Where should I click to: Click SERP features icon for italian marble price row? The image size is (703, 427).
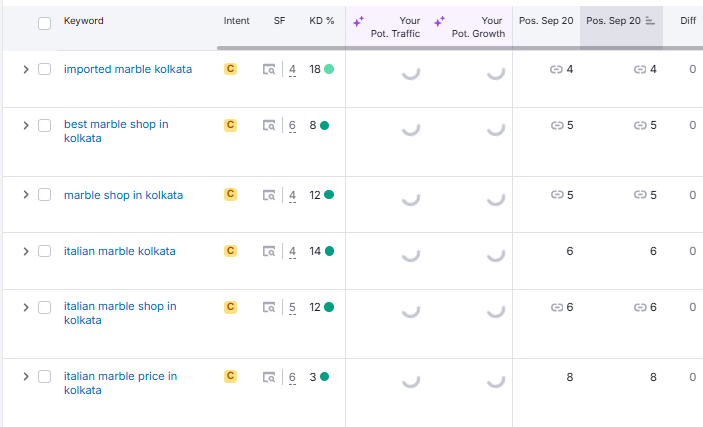pos(268,377)
